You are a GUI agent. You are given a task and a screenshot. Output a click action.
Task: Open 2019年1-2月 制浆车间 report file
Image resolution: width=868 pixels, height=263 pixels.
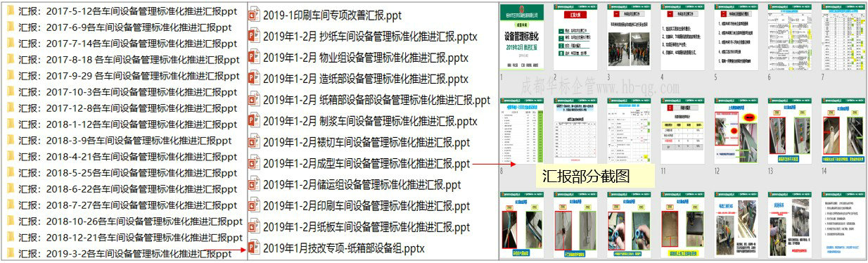(x=370, y=122)
